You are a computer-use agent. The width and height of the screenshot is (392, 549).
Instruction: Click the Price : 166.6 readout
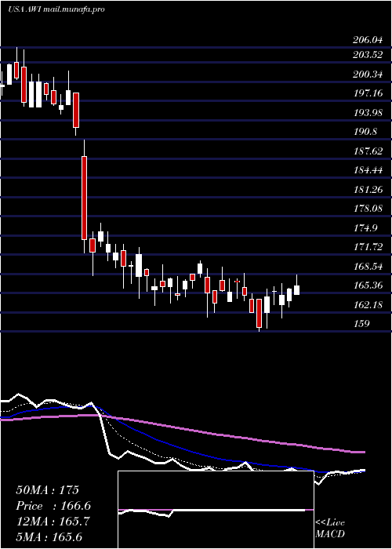(x=53, y=506)
